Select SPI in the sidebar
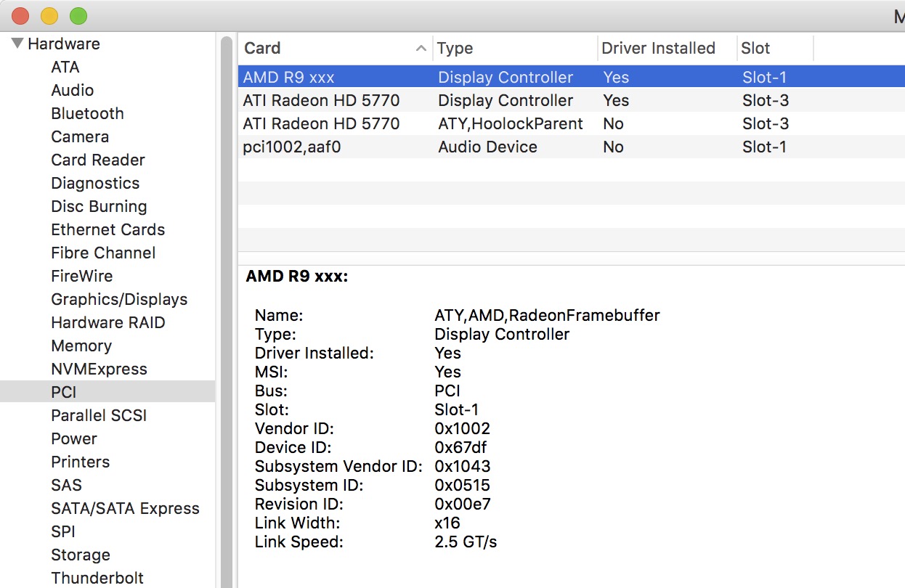Image resolution: width=905 pixels, height=588 pixels. point(63,531)
